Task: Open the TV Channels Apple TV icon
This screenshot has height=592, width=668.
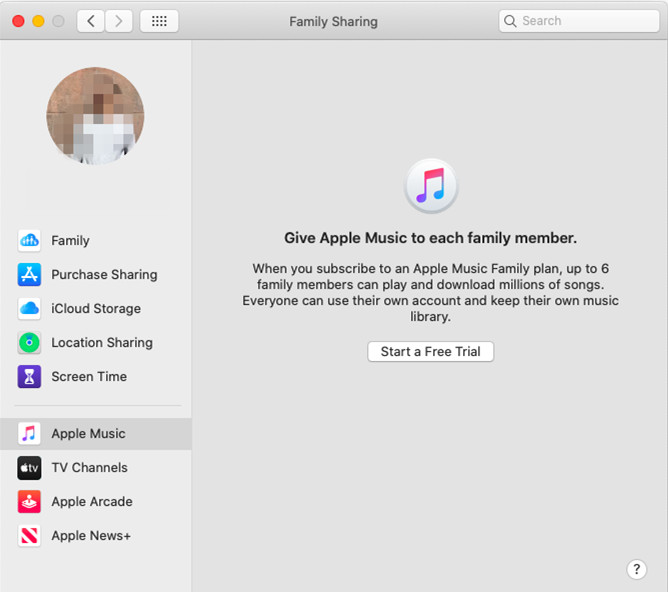Action: click(x=29, y=468)
